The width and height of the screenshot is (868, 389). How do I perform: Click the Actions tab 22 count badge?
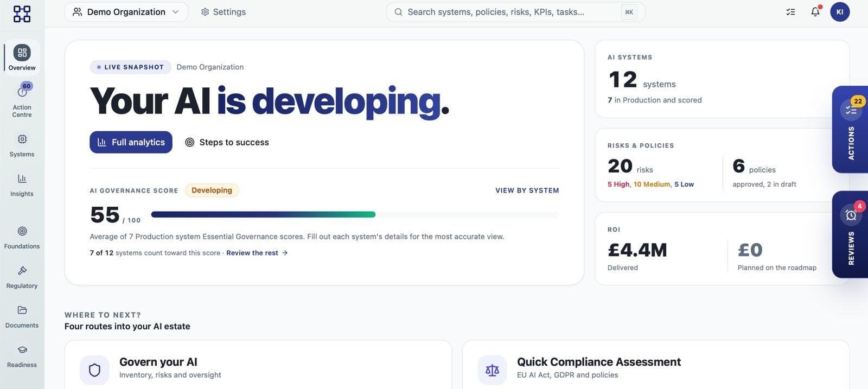click(858, 101)
